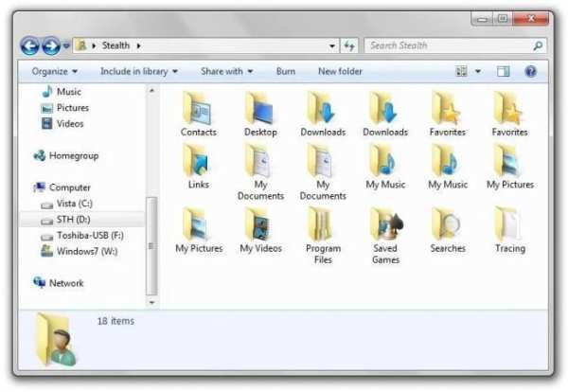568x392 pixels.
Task: Click the user folder icon in address bar
Action: (x=81, y=45)
